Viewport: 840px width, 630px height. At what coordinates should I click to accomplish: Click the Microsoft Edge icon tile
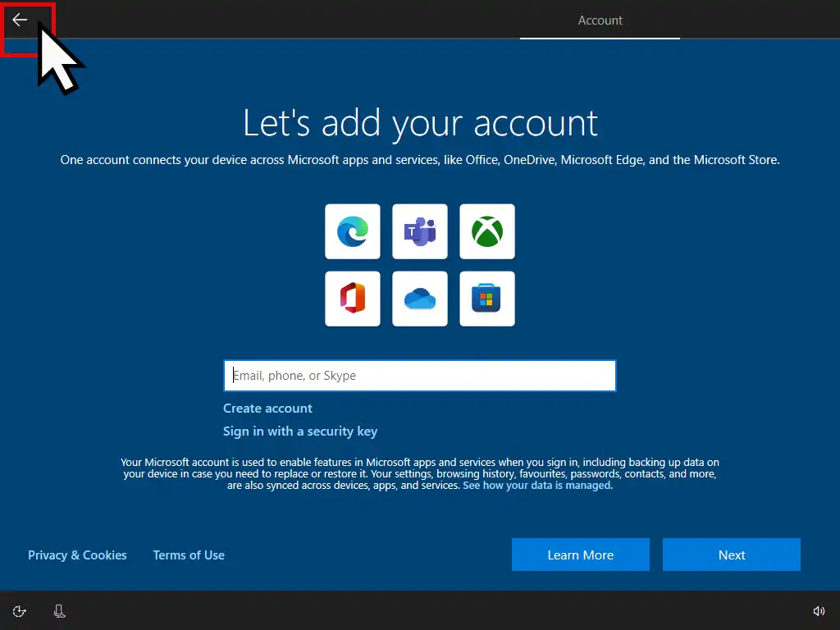tap(353, 231)
